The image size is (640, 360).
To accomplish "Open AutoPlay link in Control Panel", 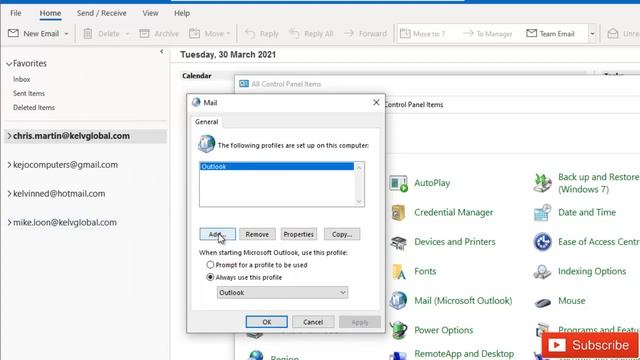I will click(x=432, y=183).
